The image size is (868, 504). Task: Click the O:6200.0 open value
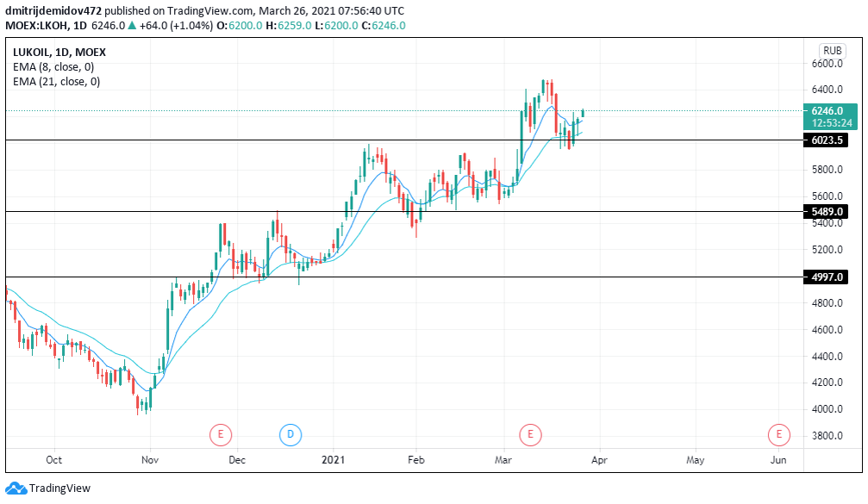[x=239, y=26]
